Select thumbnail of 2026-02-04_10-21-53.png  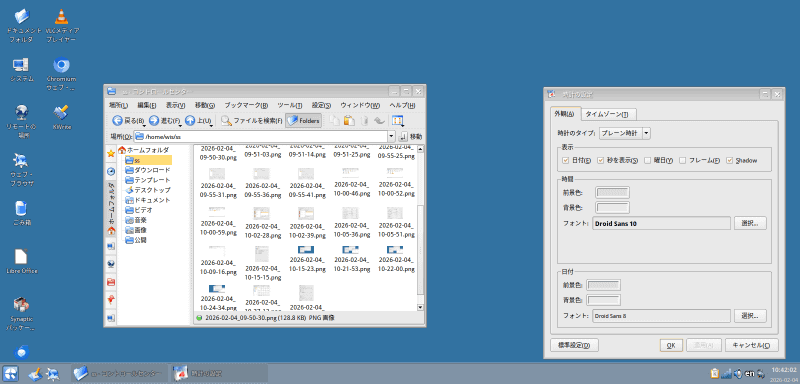(x=351, y=250)
